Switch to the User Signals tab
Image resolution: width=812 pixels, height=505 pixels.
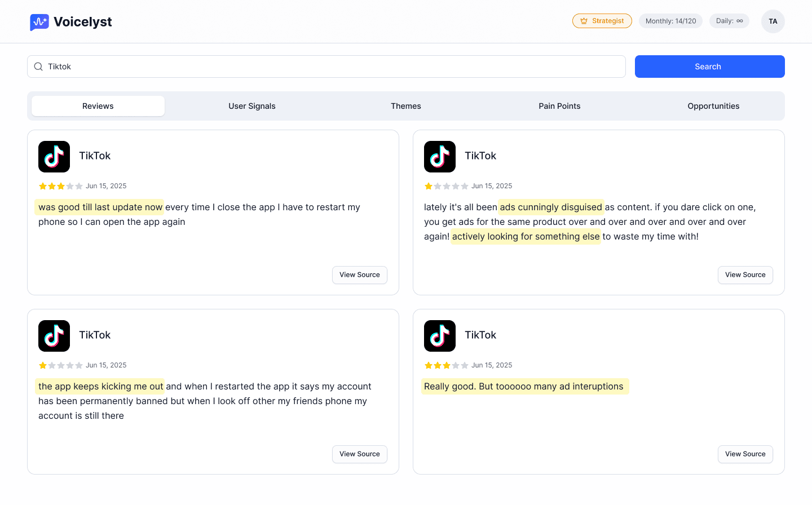click(x=251, y=106)
